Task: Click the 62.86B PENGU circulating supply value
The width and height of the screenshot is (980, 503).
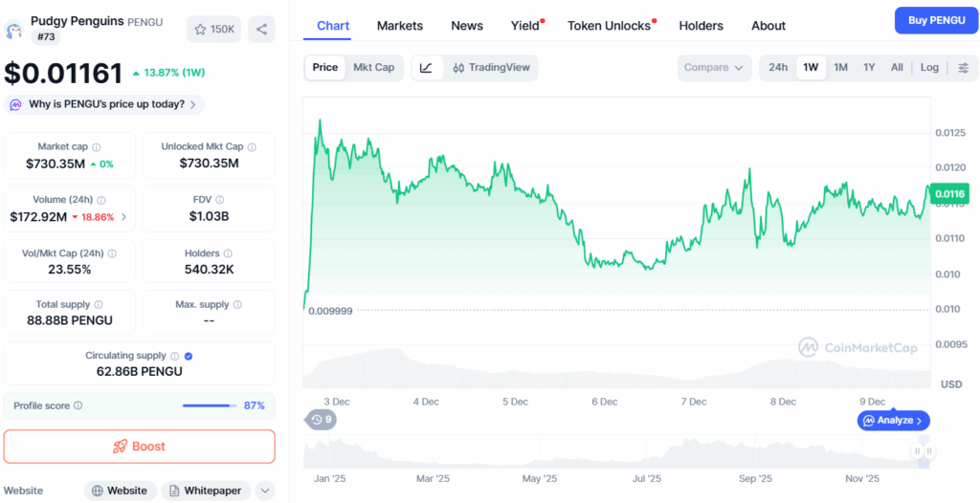Action: 140,371
